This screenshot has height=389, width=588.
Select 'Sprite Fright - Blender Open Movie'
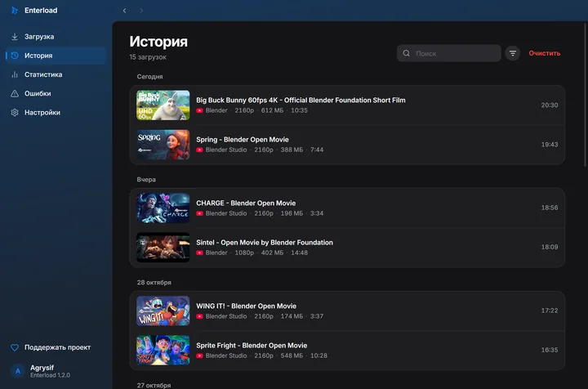coord(252,346)
